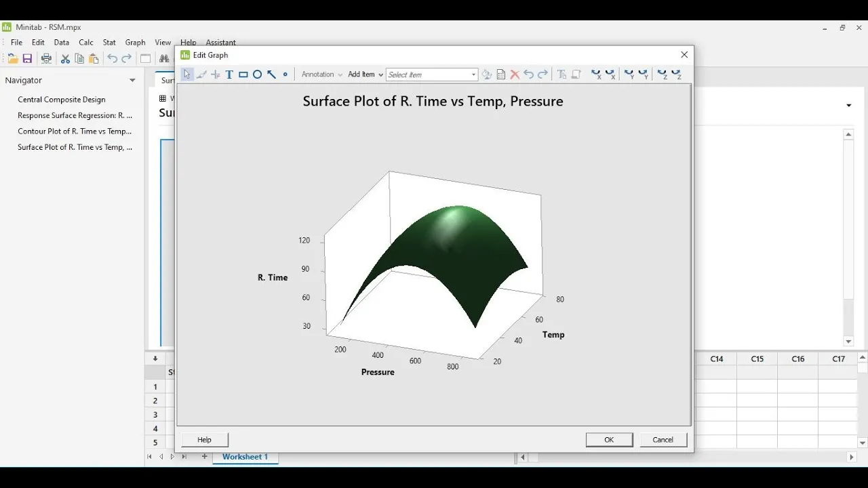This screenshot has height=488, width=868.
Task: Click OK in the Edit Graph dialog
Action: (609, 440)
